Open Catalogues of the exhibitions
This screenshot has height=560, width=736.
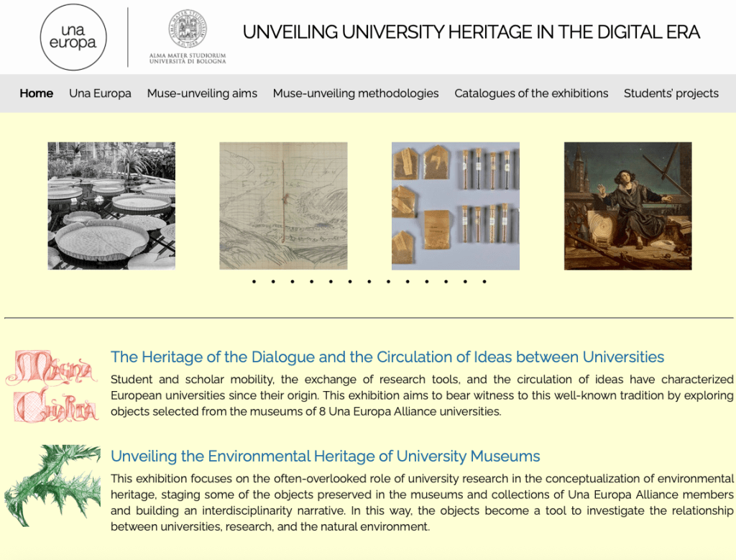tap(531, 93)
